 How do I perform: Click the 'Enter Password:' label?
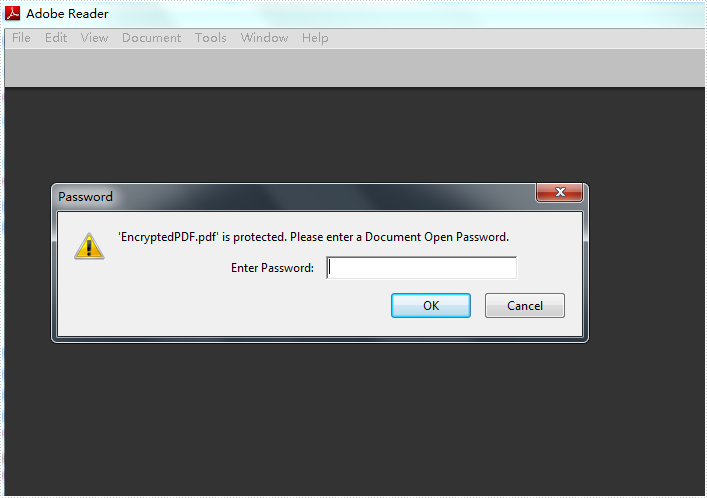272,268
